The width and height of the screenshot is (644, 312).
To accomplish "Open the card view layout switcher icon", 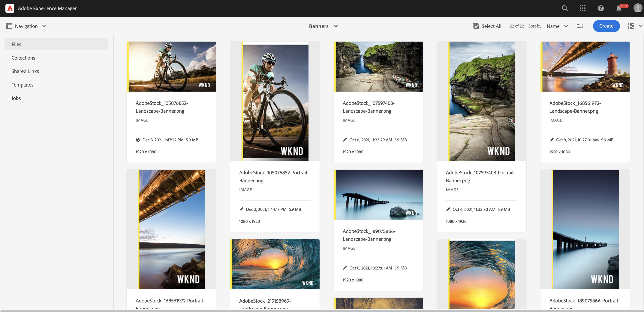I will 631,26.
